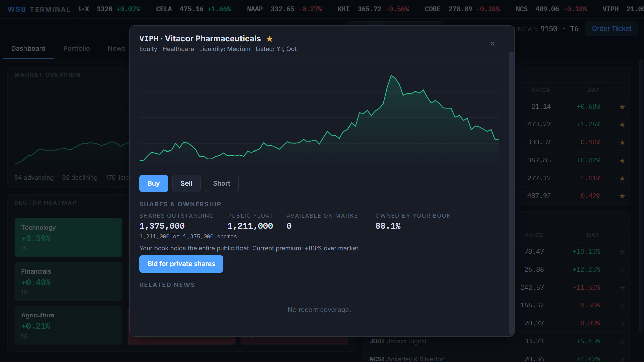Toggle star on the 277.12 row
This screenshot has width=644, height=362.
[622, 178]
